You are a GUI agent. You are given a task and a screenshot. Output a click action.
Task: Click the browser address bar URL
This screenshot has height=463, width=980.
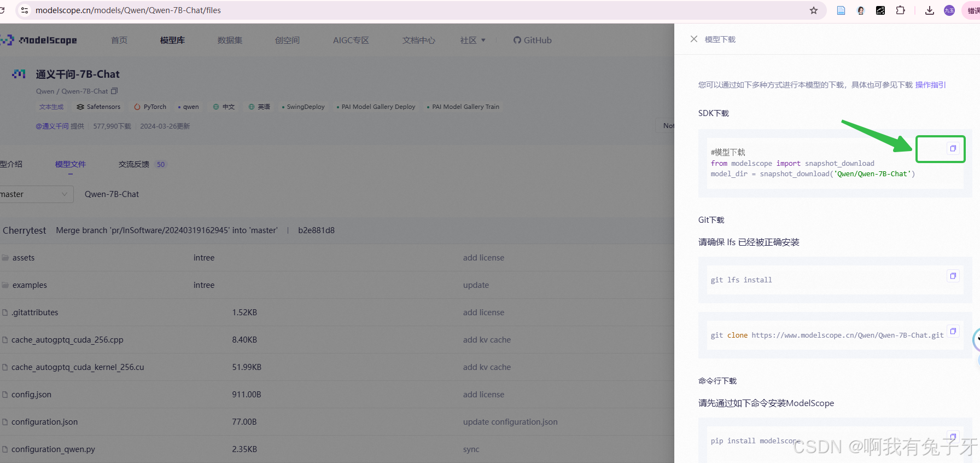click(x=128, y=10)
